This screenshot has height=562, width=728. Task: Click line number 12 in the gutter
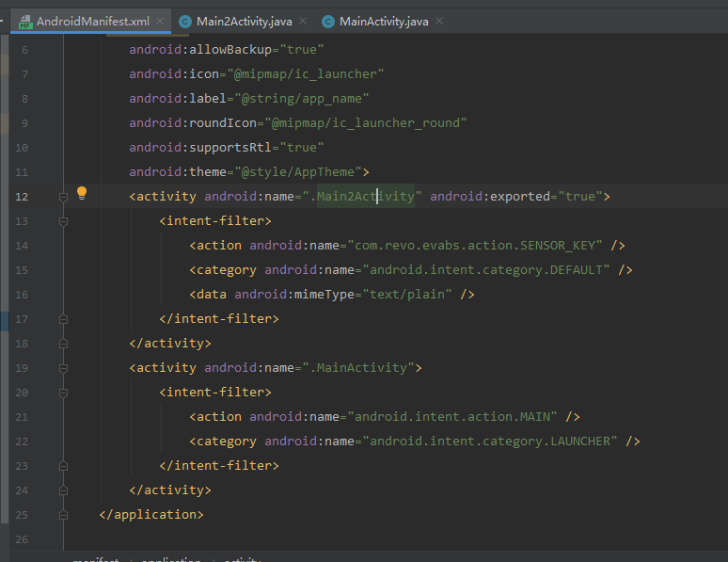click(x=22, y=197)
